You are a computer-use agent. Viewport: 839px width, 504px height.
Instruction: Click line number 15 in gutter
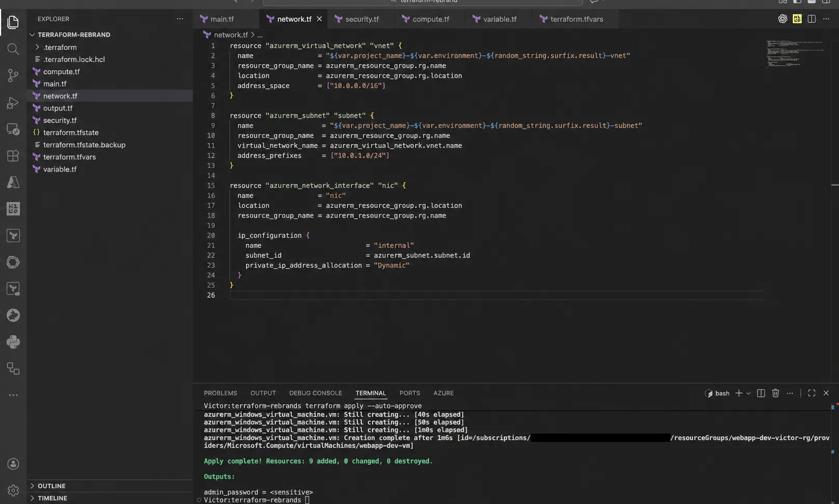[x=211, y=186]
